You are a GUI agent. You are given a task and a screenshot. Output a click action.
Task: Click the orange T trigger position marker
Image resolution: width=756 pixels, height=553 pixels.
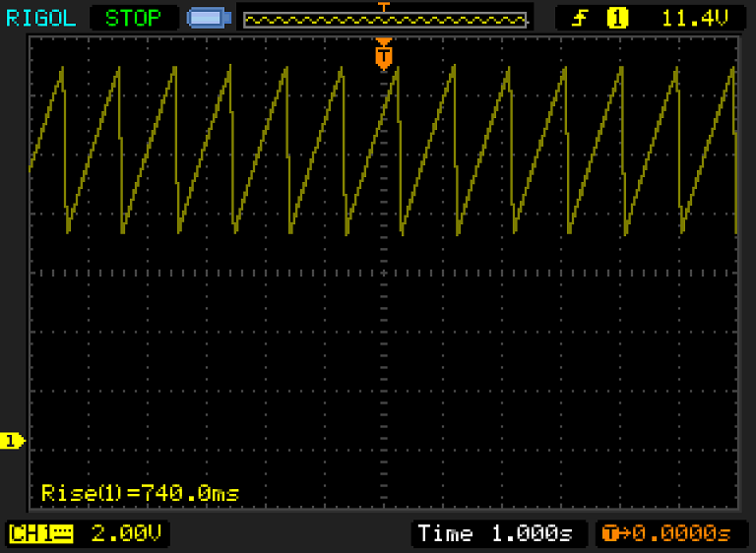pyautogui.click(x=384, y=54)
